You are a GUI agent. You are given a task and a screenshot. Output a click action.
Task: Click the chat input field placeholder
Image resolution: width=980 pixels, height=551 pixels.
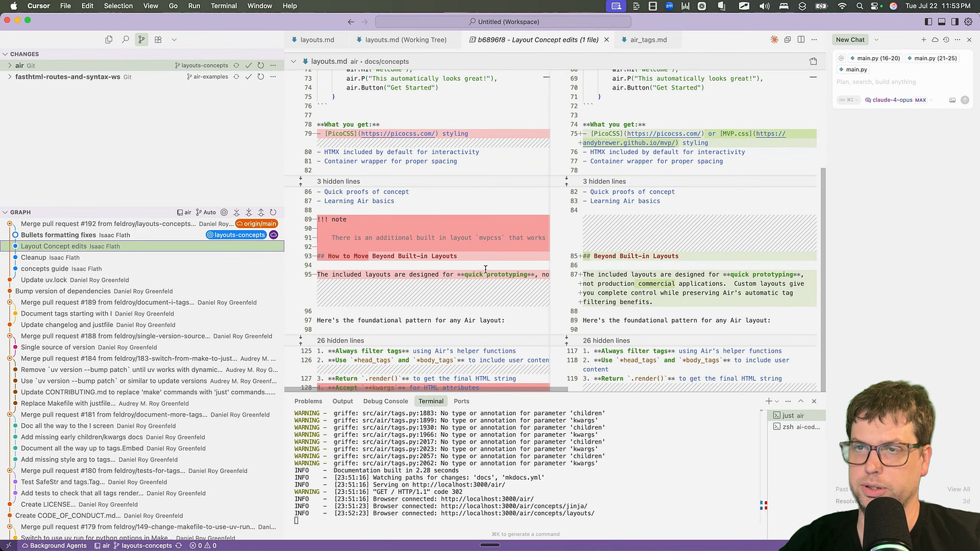pos(876,82)
